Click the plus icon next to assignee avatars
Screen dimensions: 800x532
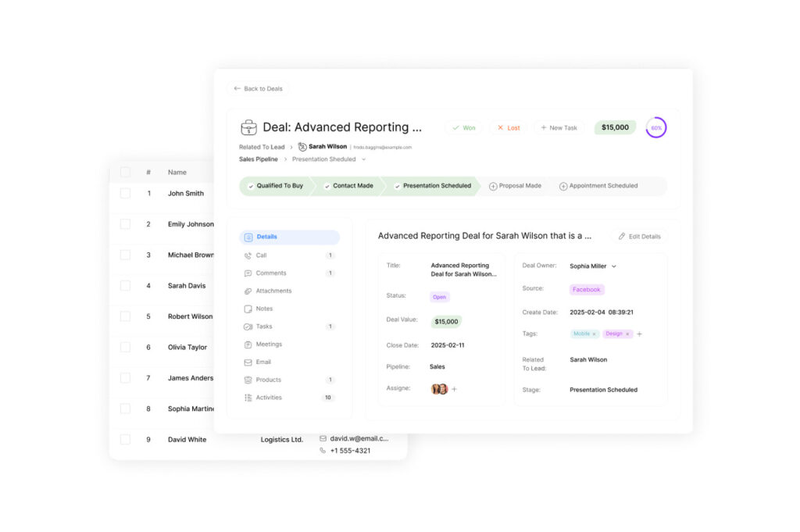(x=455, y=389)
